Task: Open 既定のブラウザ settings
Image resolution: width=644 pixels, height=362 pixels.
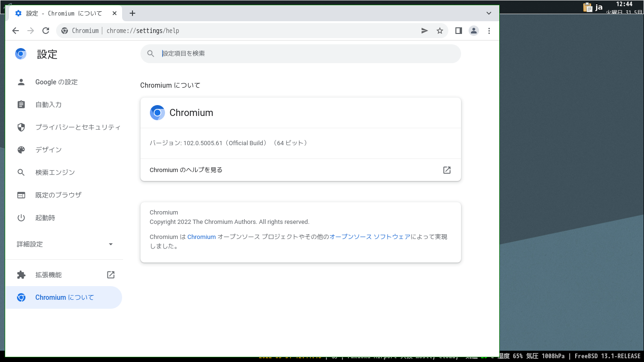Action: click(64, 195)
